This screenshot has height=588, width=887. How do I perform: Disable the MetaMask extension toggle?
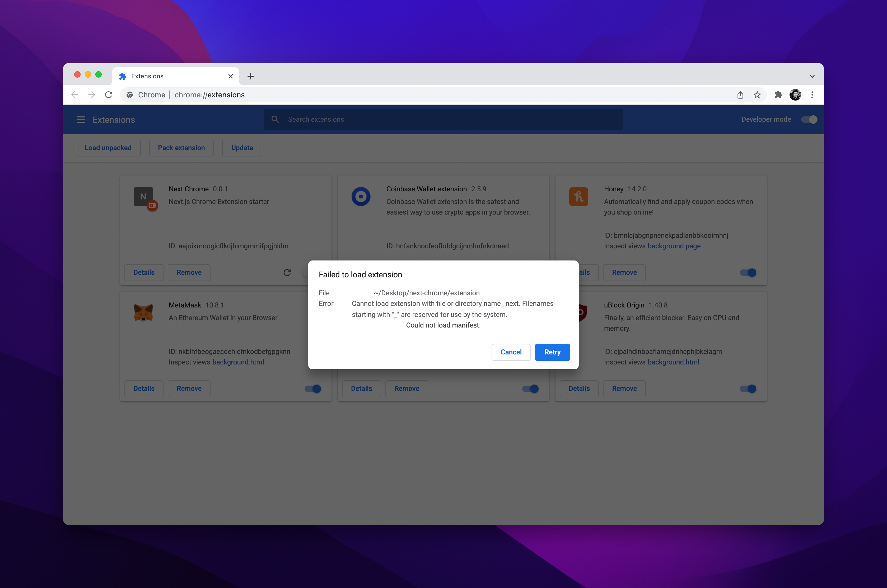point(313,389)
